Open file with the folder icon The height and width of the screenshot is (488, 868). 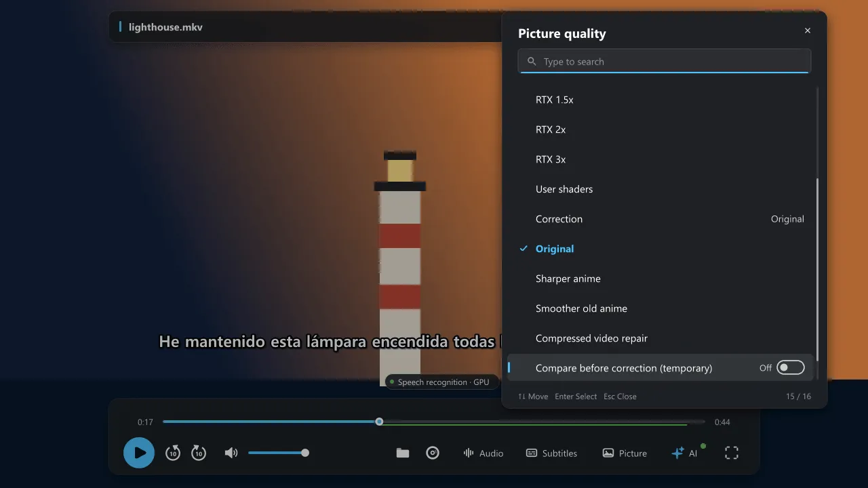coord(403,453)
